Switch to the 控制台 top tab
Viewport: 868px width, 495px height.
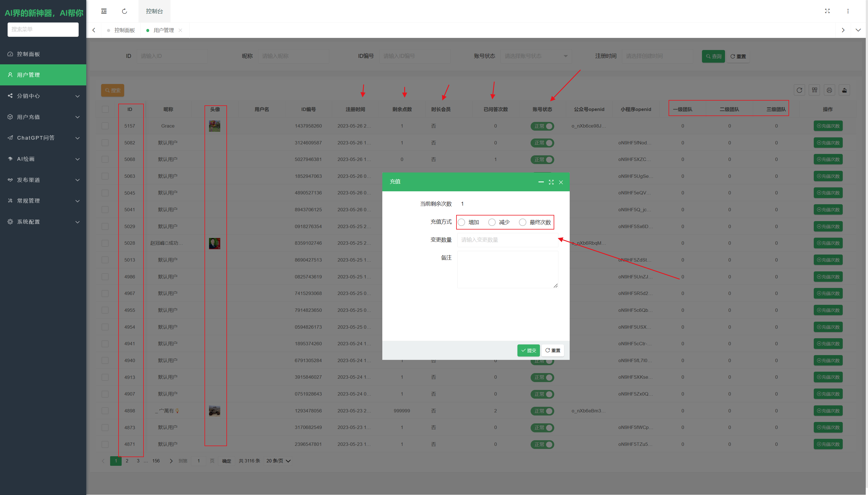tap(154, 11)
